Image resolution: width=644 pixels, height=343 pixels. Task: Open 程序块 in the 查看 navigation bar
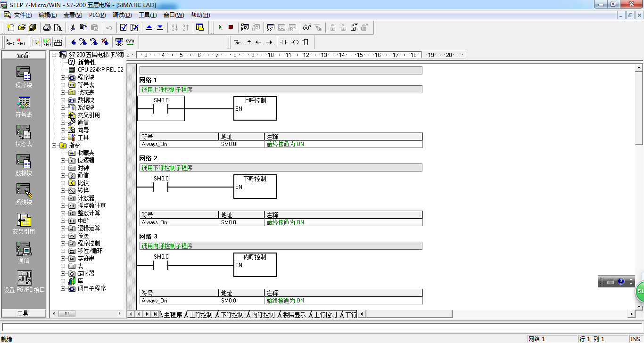pos(24,78)
